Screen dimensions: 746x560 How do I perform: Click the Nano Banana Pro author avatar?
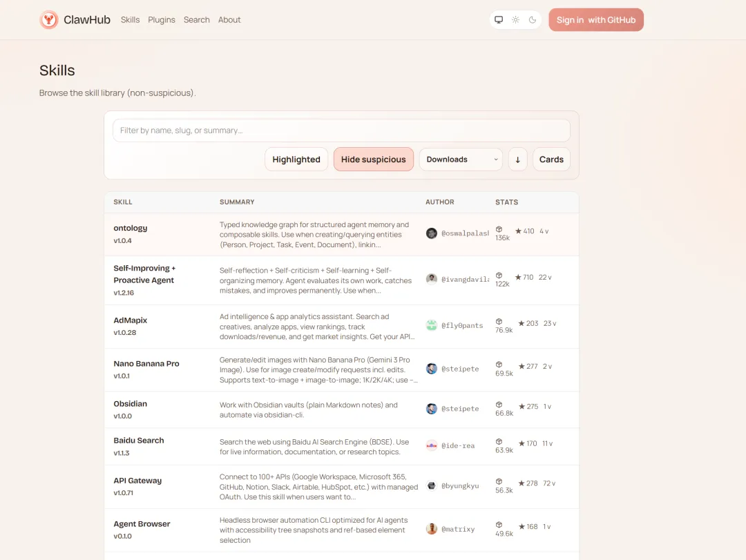[x=432, y=369]
